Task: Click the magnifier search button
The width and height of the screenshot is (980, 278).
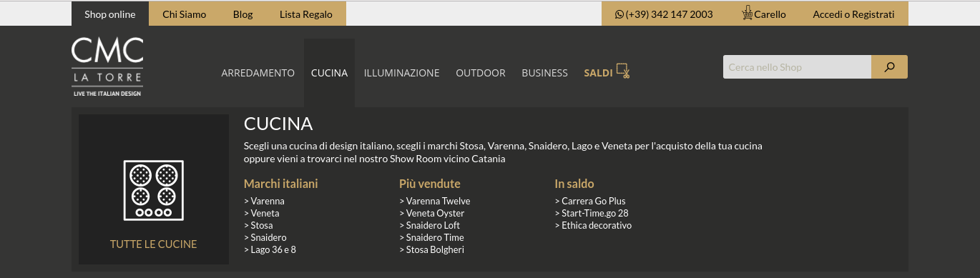Action: (x=889, y=67)
